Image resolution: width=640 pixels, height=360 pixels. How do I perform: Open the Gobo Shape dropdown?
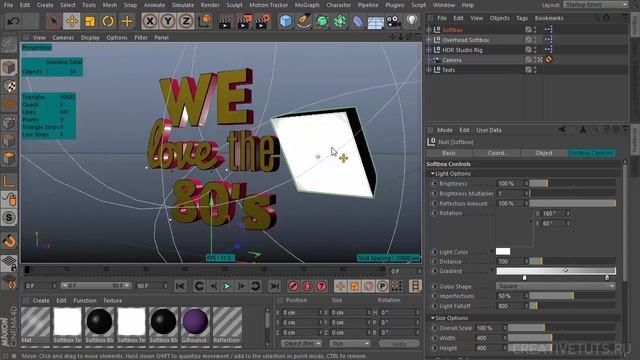point(556,286)
